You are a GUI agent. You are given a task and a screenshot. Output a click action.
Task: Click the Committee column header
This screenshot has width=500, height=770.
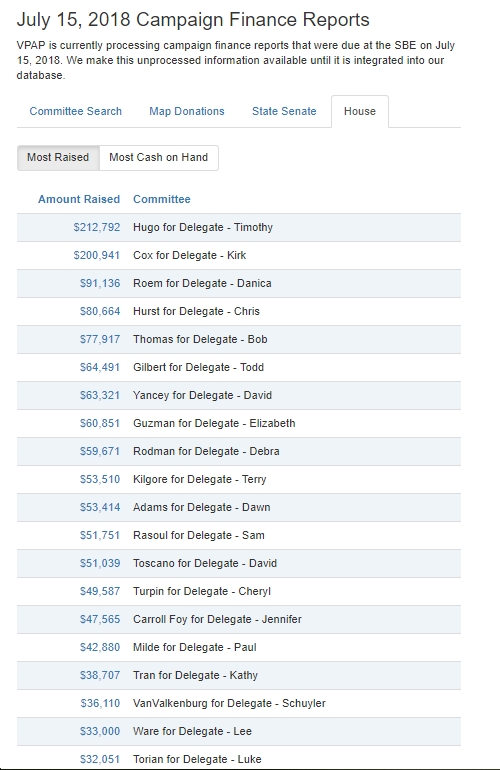162,199
